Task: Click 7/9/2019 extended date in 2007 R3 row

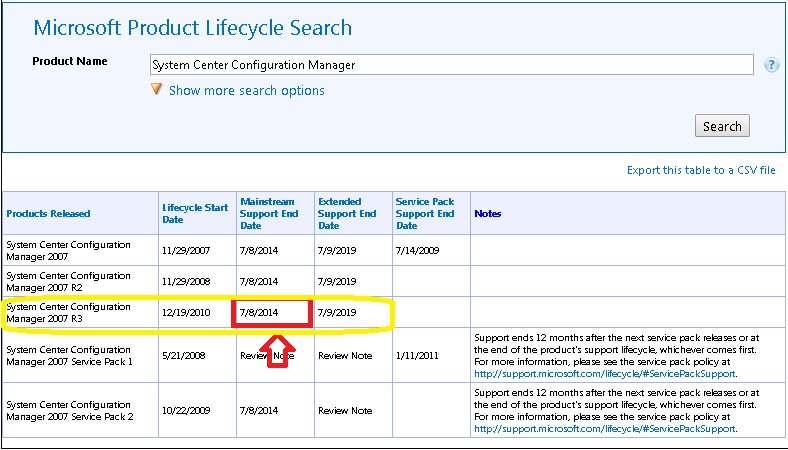Action: point(337,313)
